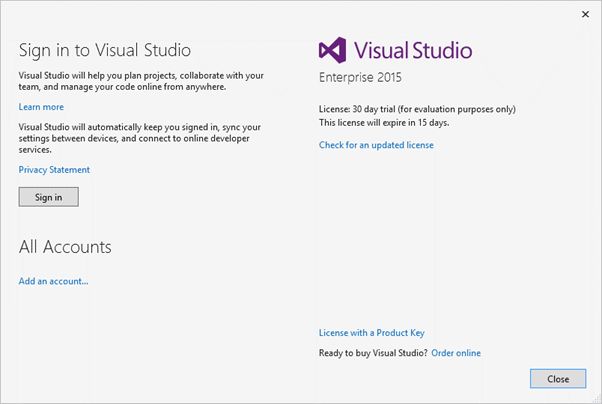Click the Ready to buy Visual Studio text
This screenshot has width=602, height=404.
pos(373,353)
